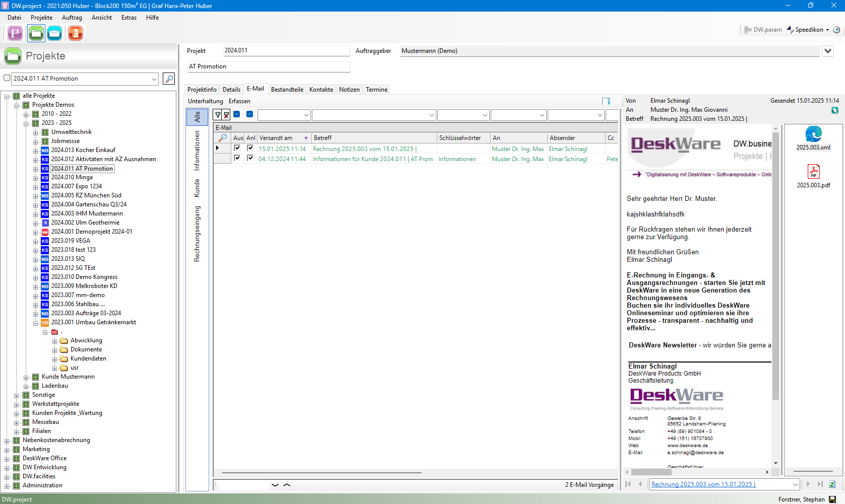Click AT Promotion name field

pyautogui.click(x=269, y=66)
